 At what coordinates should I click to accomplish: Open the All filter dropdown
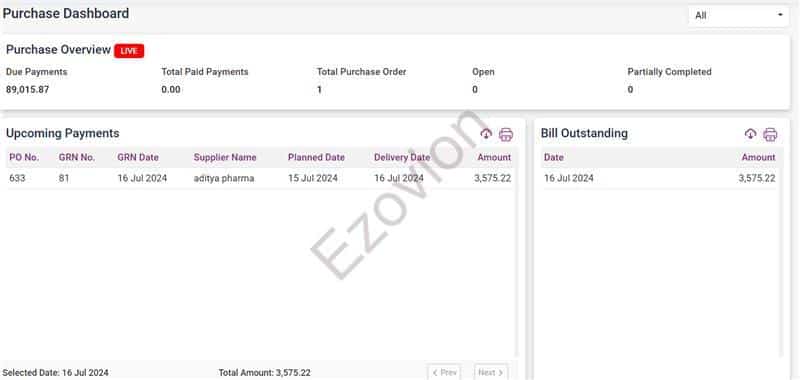738,16
